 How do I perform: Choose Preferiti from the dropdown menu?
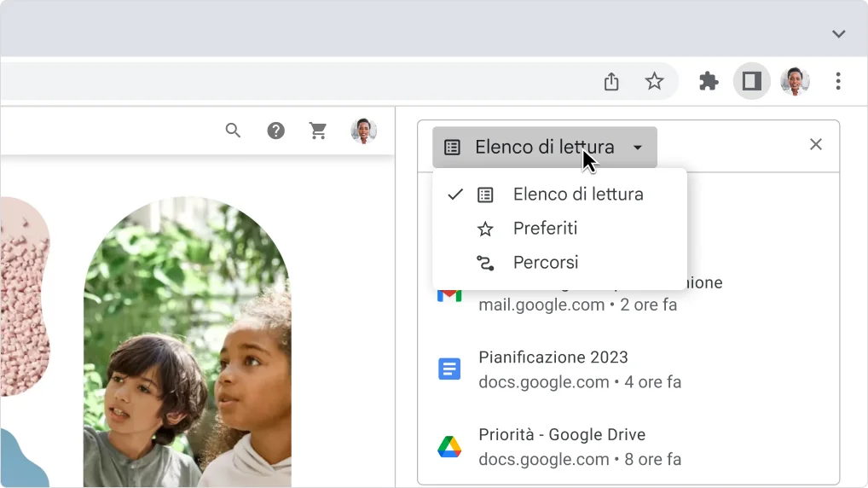coord(545,229)
